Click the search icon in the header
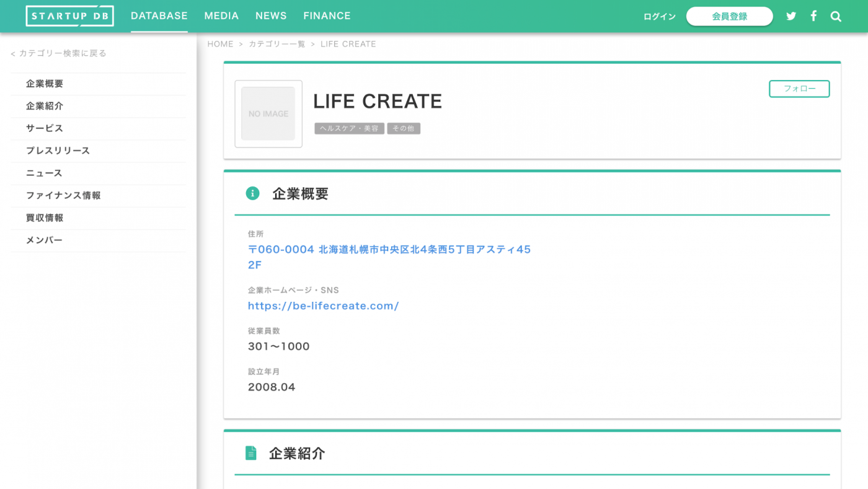Image resolution: width=868 pixels, height=489 pixels. 836,15
